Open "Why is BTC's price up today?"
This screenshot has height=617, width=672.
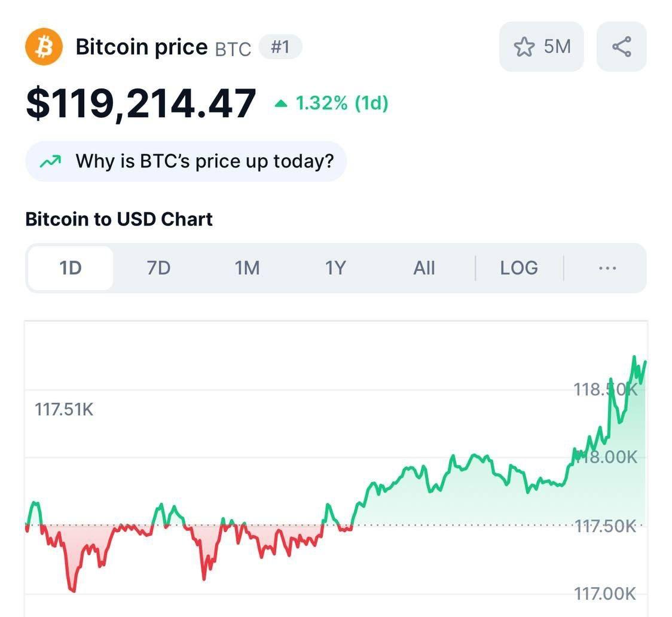[x=204, y=161]
